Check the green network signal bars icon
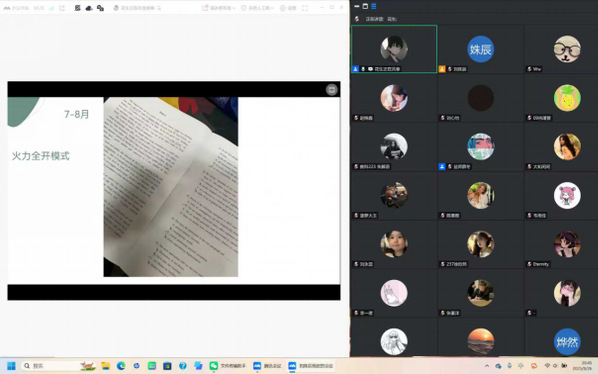598x374 pixels. pyautogui.click(x=51, y=8)
